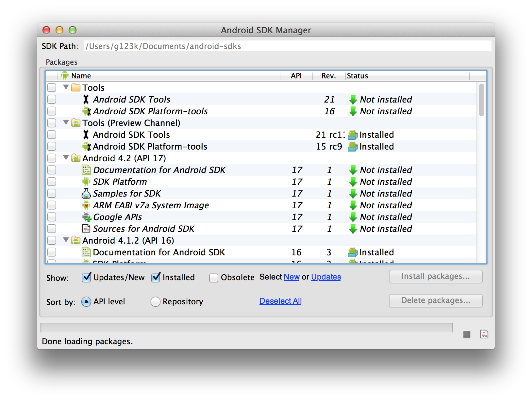
Task: Click the Sources for Android SDK icon
Action: coord(86,229)
